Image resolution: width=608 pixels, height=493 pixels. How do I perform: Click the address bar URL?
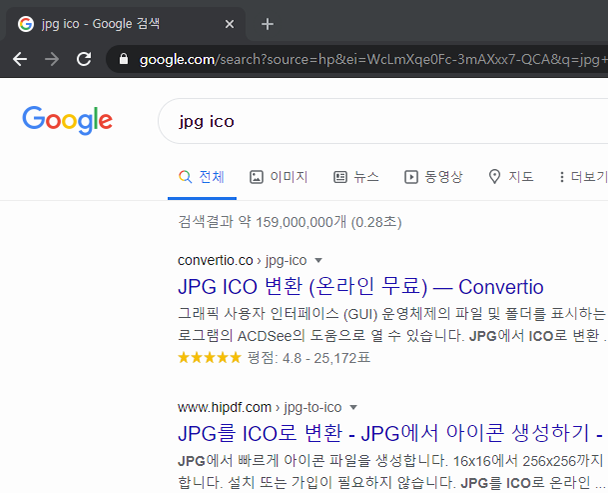373,59
